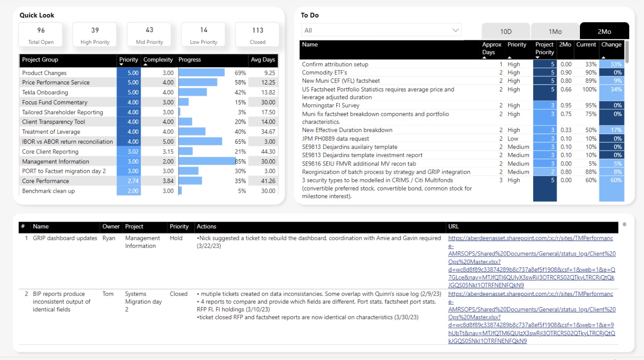Open the All filter dropdown in To Do
This screenshot has height=360, width=644.
(x=381, y=30)
